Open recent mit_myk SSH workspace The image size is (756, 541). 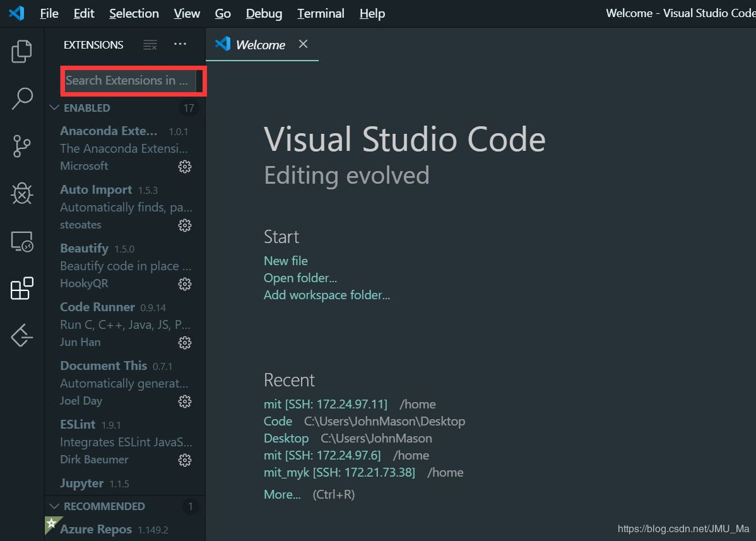pos(339,472)
